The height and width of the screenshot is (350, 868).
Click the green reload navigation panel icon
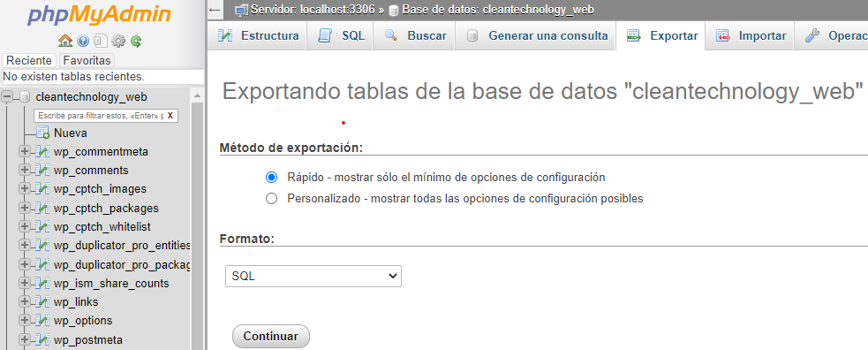pos(136,41)
